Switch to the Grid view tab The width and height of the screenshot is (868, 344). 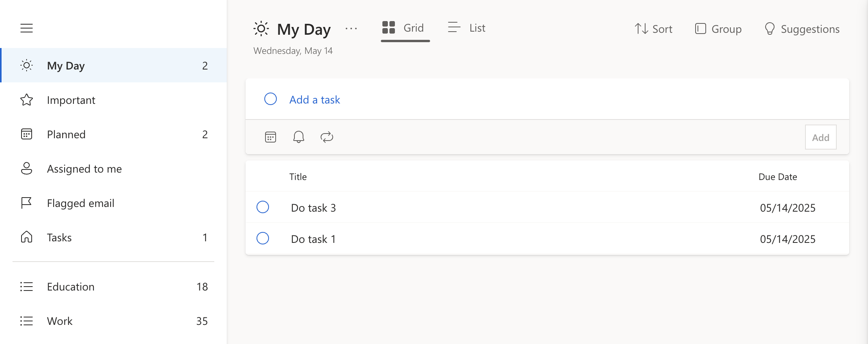(x=403, y=28)
